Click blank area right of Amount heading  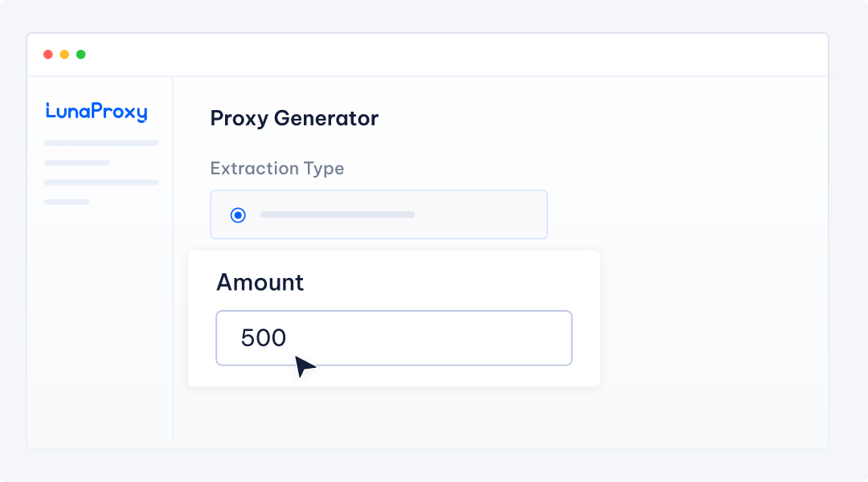450,283
